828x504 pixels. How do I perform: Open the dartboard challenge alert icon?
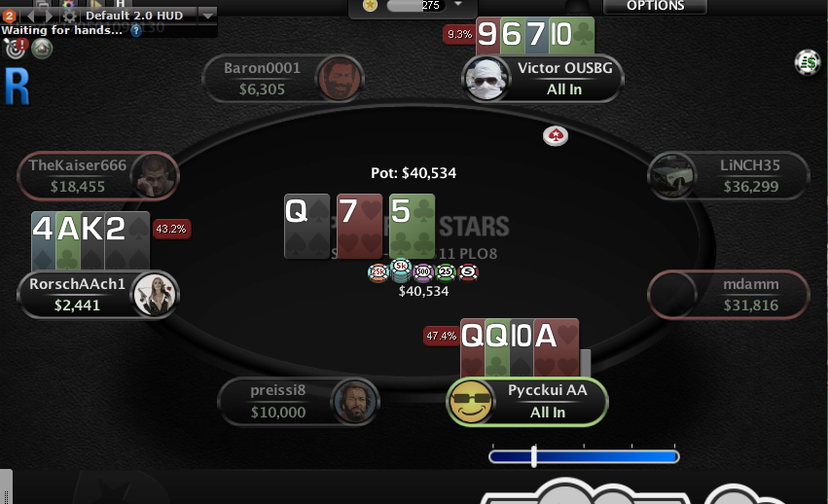16,49
